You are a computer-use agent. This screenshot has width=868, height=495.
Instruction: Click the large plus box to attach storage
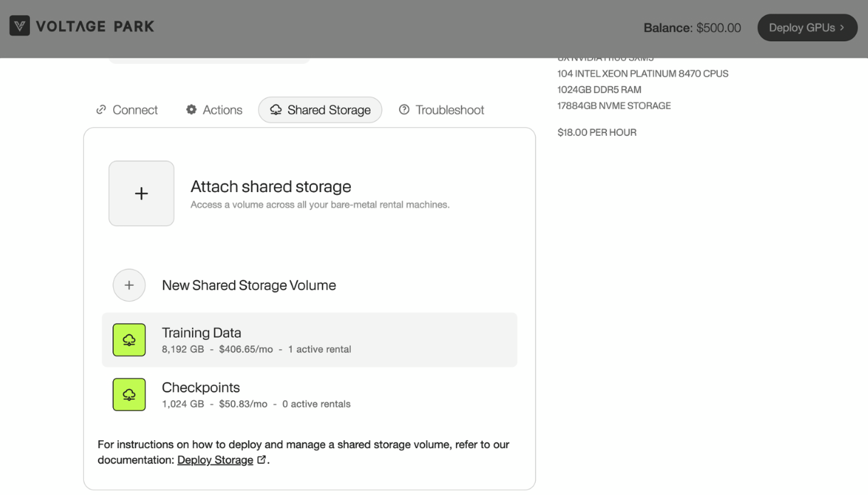point(142,193)
